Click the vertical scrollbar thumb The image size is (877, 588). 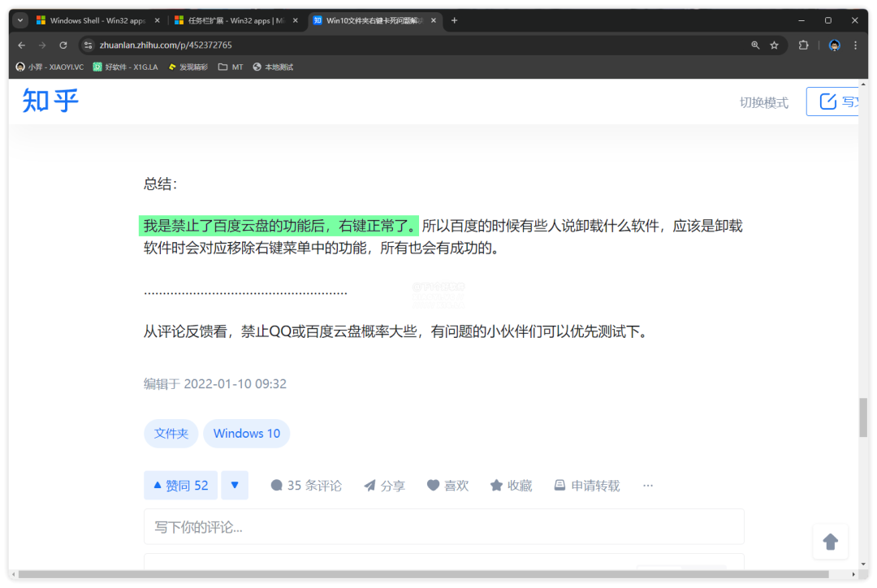(863, 417)
